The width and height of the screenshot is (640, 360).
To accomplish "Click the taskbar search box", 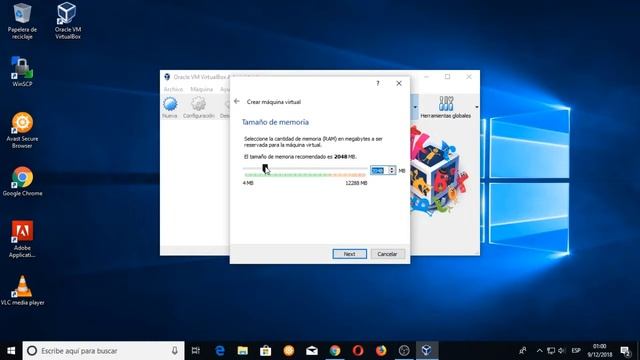I will point(103,351).
